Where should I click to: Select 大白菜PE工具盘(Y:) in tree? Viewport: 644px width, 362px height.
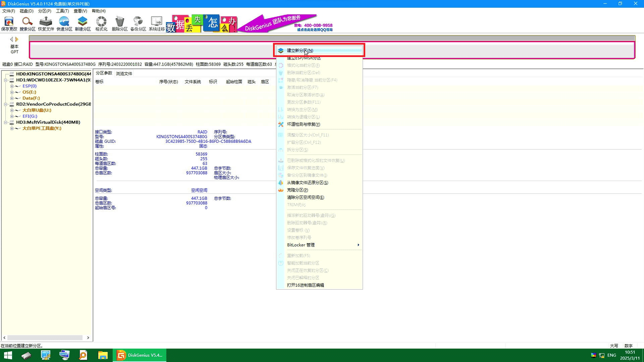tap(42, 128)
